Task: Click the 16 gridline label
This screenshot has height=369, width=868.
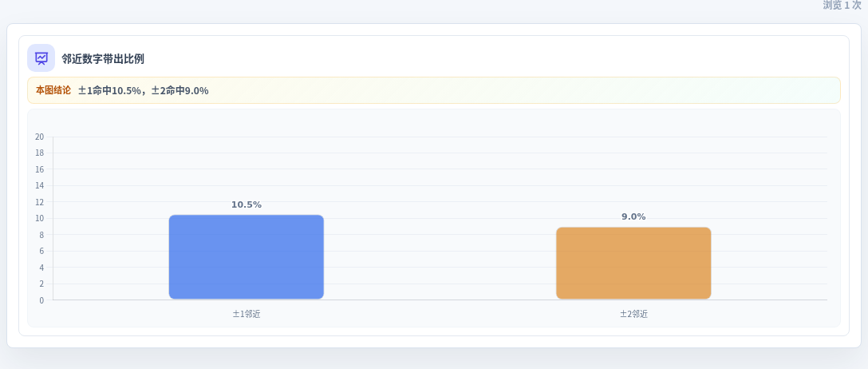Action: [39, 169]
